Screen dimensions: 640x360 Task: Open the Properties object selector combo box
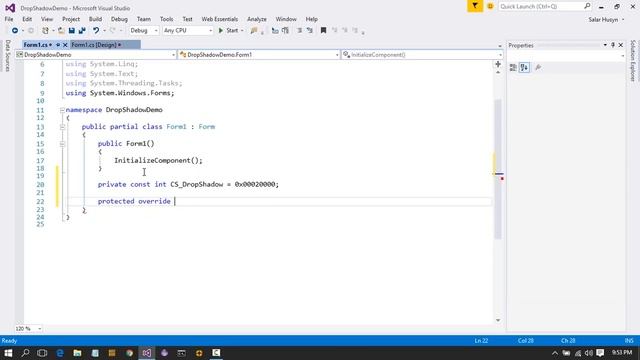tap(566, 56)
